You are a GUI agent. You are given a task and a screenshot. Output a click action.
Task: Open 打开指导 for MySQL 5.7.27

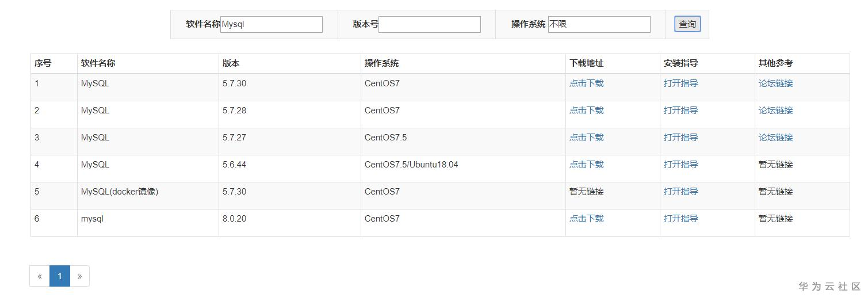pos(681,138)
